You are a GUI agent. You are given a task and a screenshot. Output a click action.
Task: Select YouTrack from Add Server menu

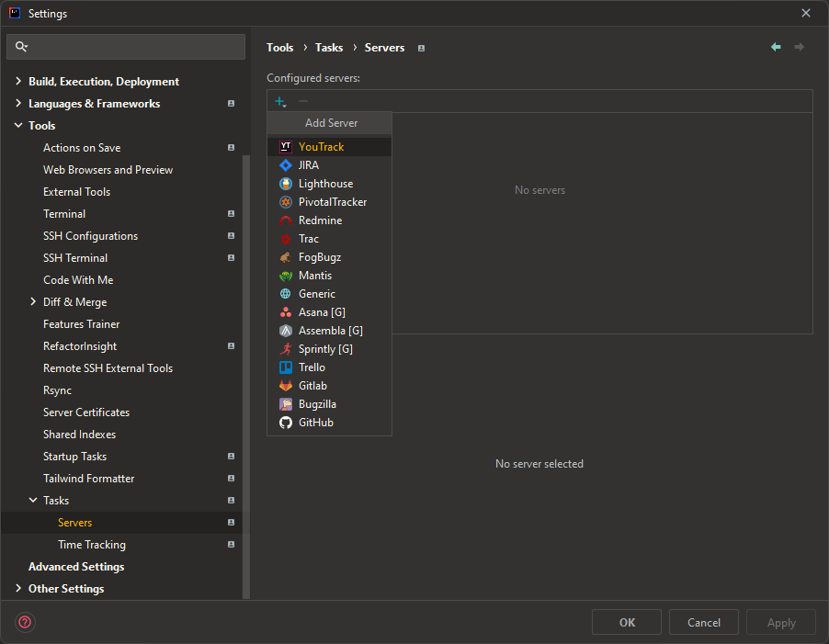329,147
